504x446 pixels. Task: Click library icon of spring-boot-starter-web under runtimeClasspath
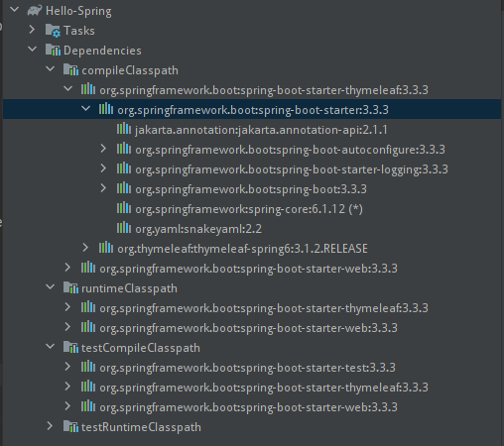pyautogui.click(x=88, y=327)
